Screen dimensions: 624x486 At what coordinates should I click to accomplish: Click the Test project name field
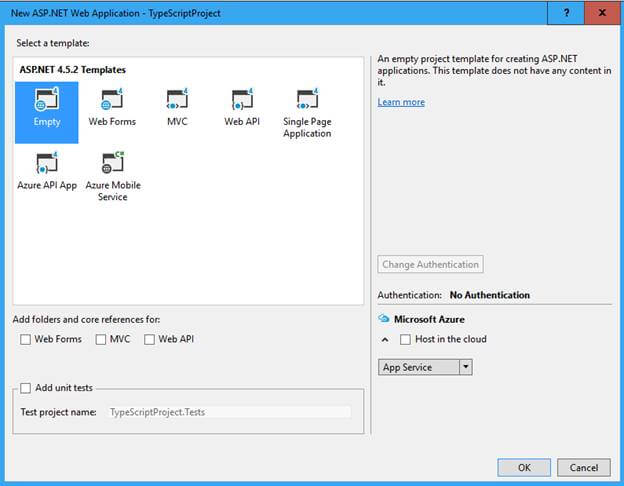pos(229,412)
